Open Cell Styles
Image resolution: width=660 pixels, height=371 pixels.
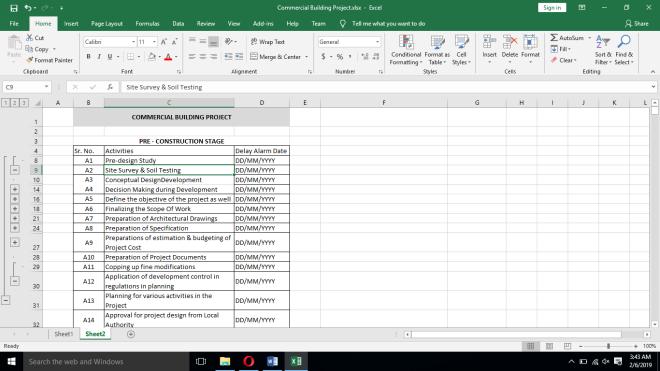point(461,50)
